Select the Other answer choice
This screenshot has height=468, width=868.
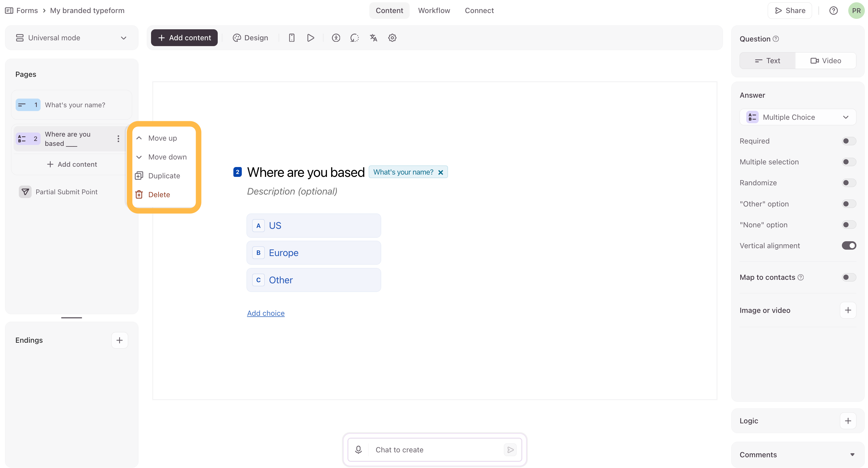click(x=313, y=280)
